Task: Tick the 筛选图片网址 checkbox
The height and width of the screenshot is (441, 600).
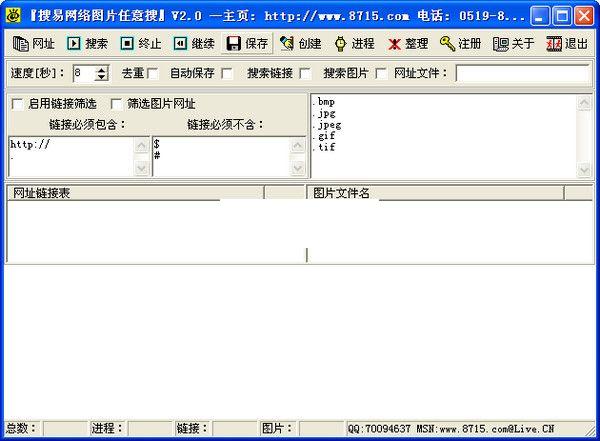Action: point(116,104)
